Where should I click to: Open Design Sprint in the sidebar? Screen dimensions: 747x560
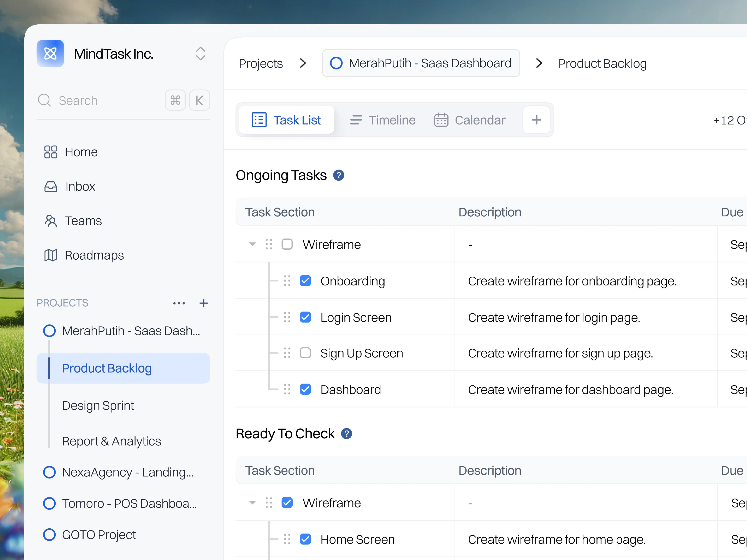[x=98, y=405]
